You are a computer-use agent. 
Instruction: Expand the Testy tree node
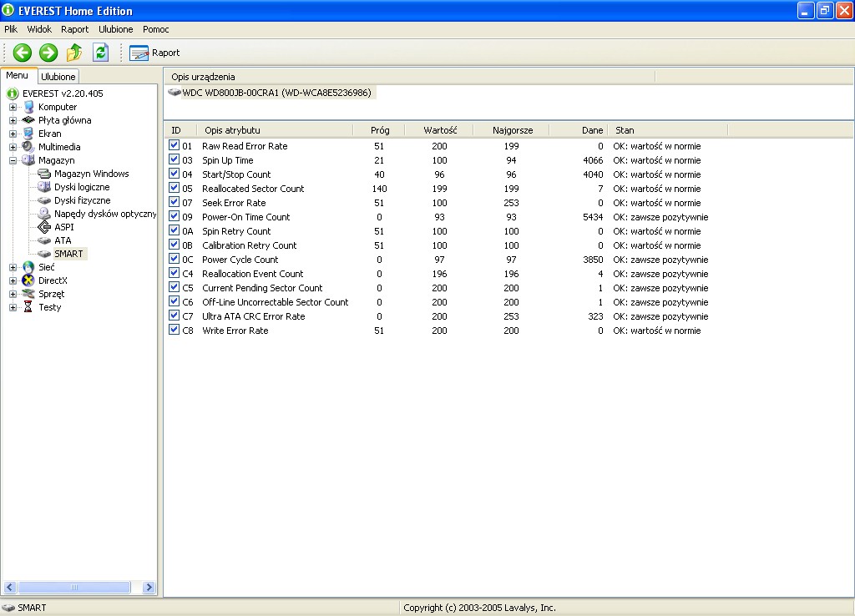(x=13, y=307)
